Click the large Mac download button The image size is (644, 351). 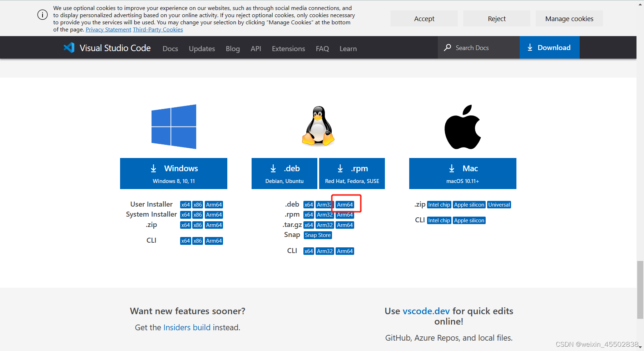pyautogui.click(x=463, y=173)
